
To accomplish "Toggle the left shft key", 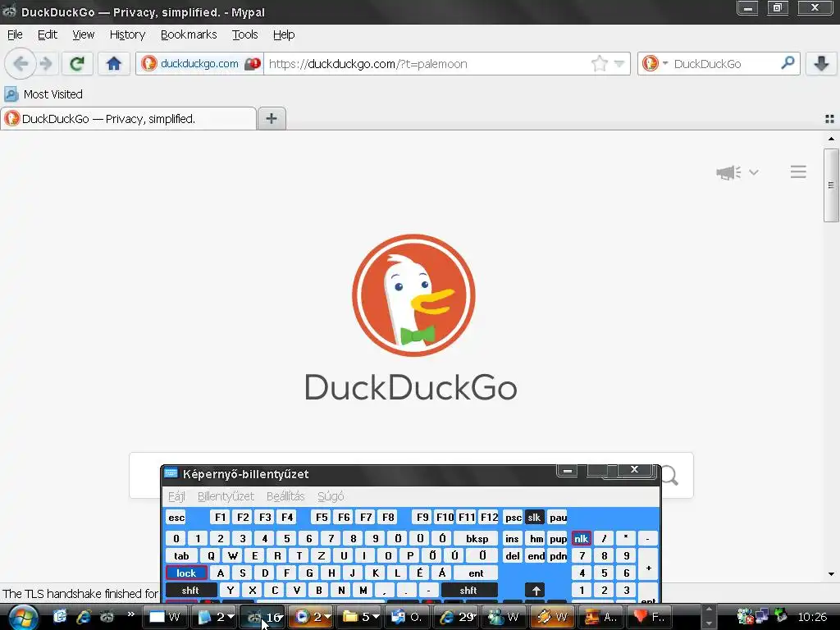I will pyautogui.click(x=190, y=591).
